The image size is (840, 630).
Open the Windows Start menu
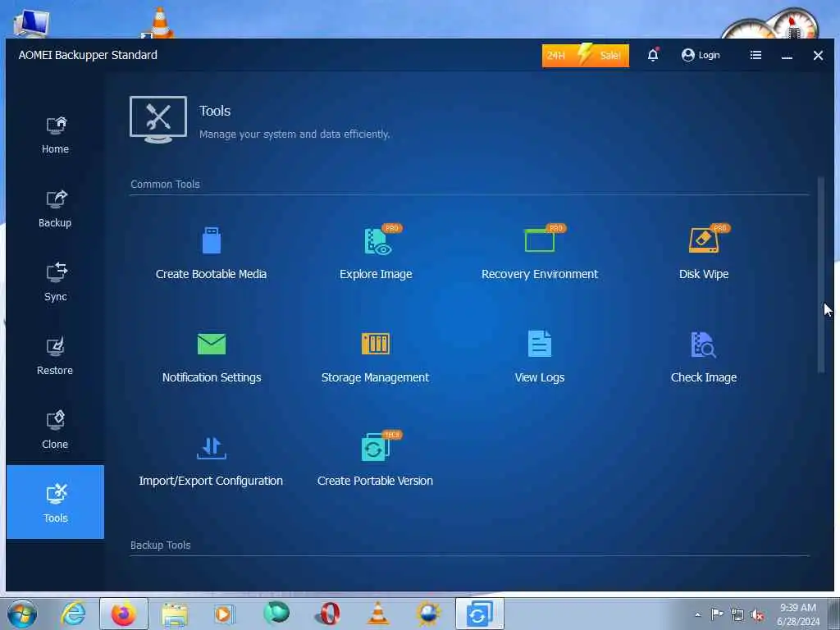(22, 614)
